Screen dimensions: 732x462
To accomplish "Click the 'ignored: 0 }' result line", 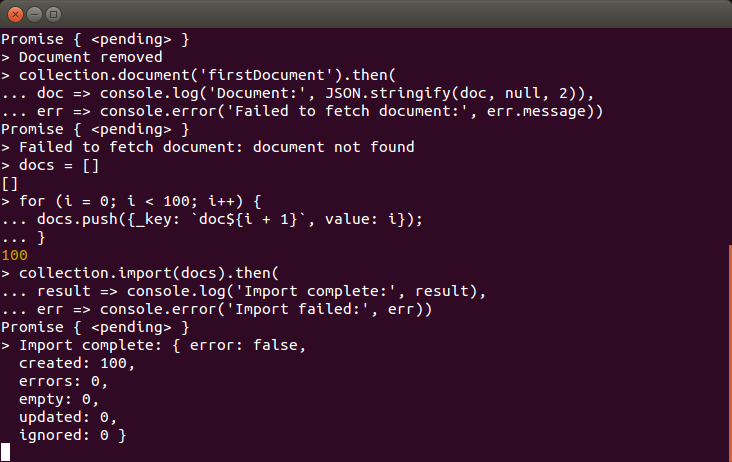I will point(72,435).
